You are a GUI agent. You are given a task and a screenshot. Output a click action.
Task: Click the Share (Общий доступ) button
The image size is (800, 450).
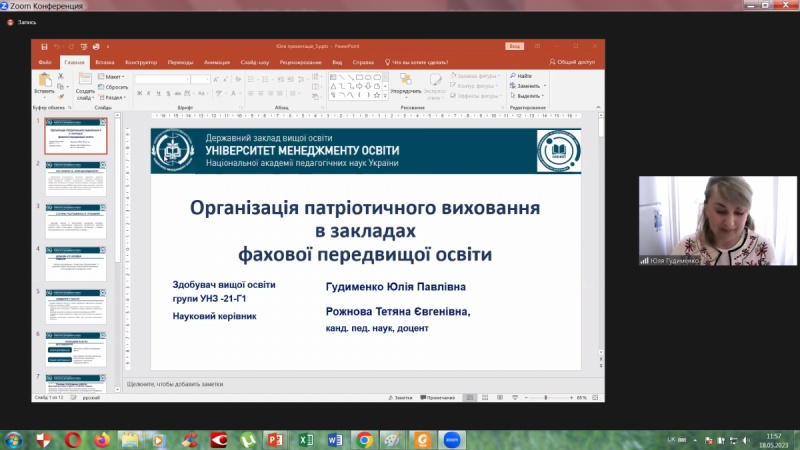coord(572,62)
